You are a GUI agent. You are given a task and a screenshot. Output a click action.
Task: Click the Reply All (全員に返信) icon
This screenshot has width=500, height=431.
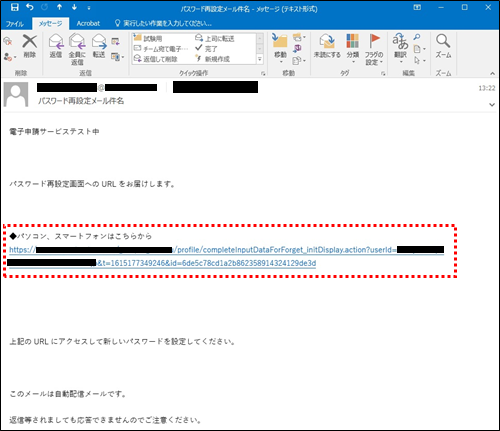77,42
